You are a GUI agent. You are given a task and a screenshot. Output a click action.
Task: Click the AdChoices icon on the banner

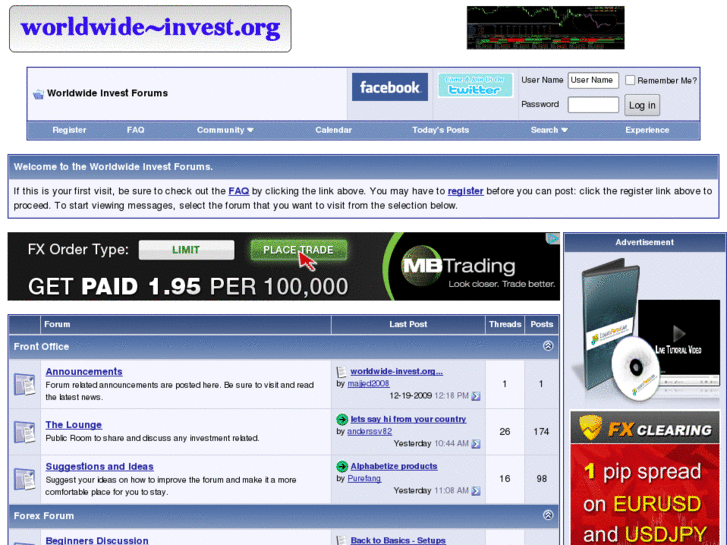click(x=553, y=238)
